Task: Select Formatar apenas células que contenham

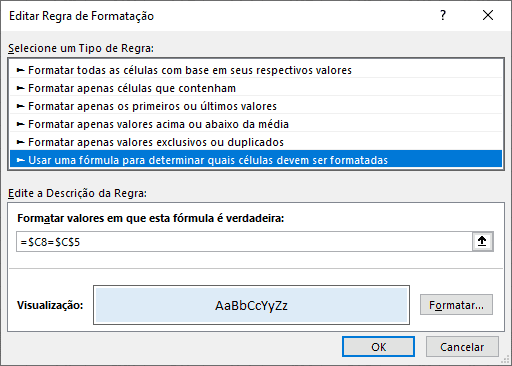Action: [x=256, y=88]
